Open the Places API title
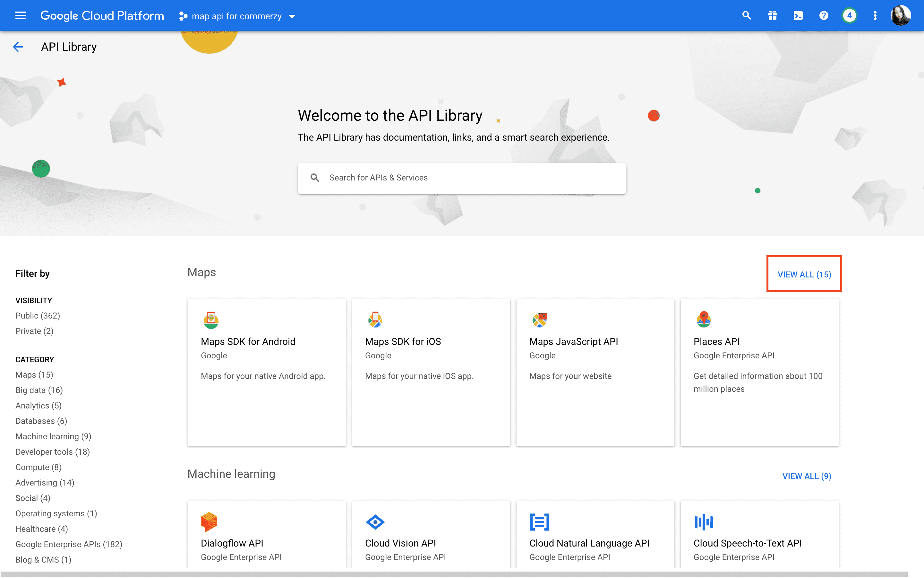 pyautogui.click(x=716, y=341)
